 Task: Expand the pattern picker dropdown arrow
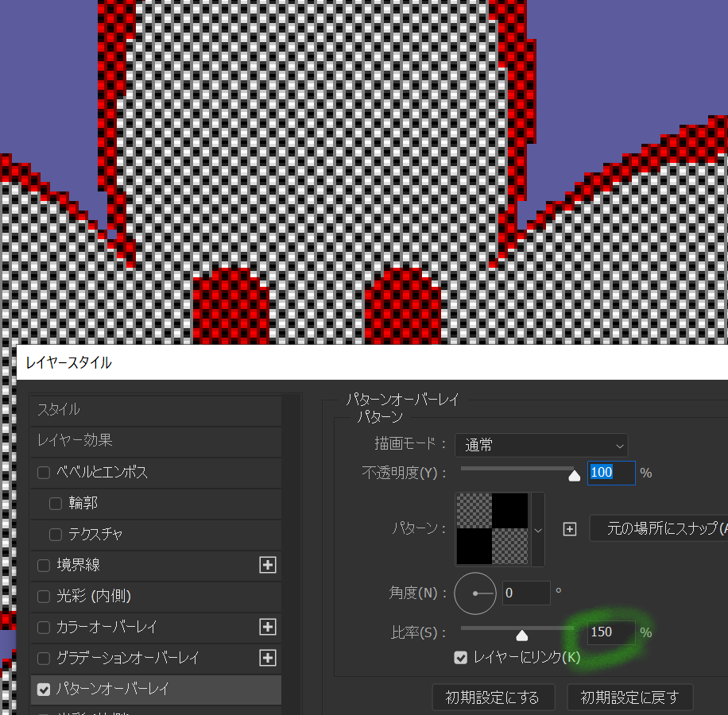click(x=538, y=529)
